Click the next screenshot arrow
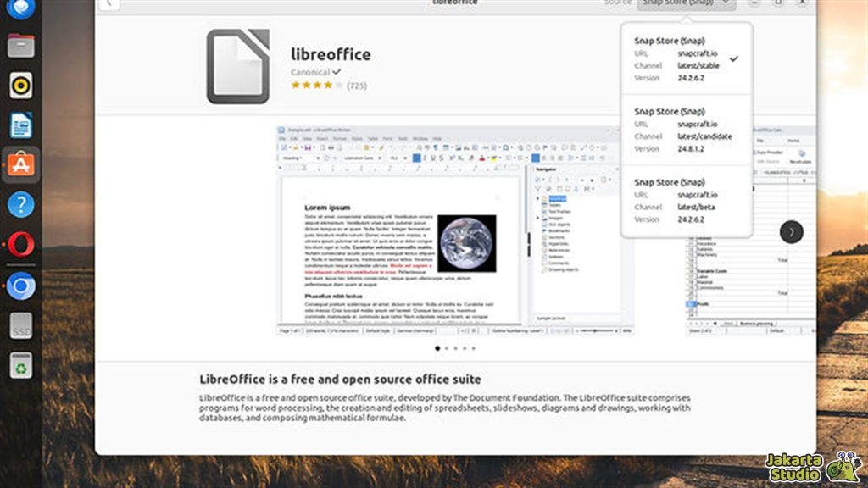This screenshot has width=868, height=488. tap(792, 231)
